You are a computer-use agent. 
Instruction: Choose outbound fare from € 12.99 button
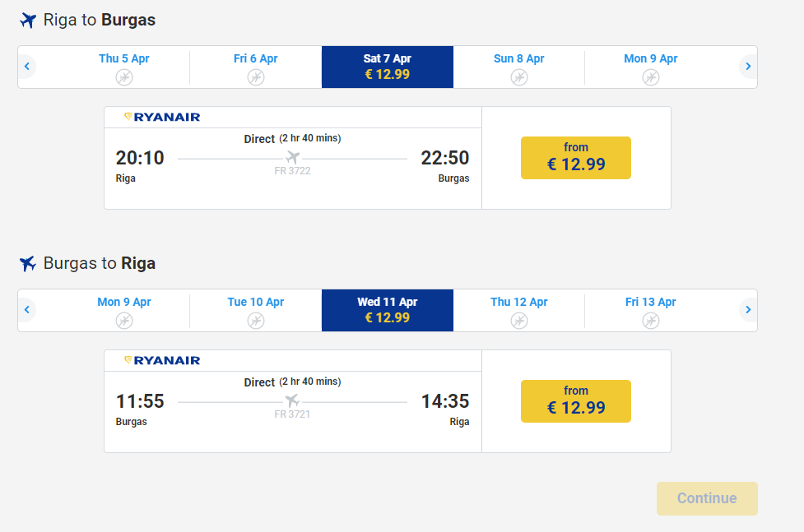tap(576, 158)
